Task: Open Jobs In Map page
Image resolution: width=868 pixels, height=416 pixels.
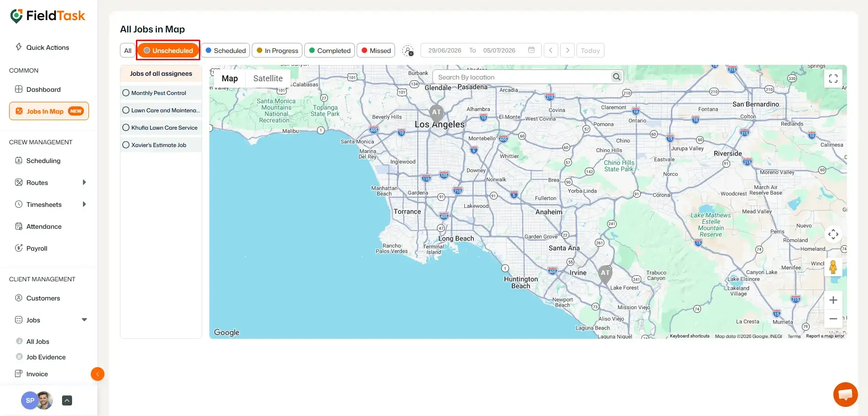Action: 49,111
